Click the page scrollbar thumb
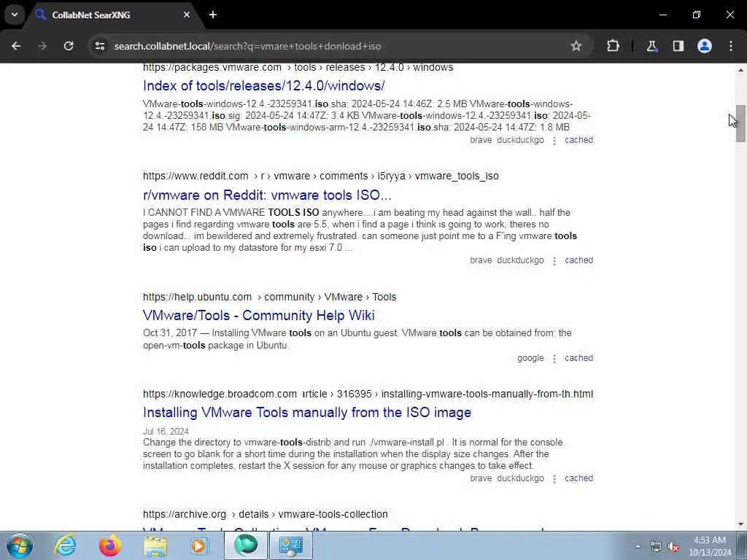 740,123
